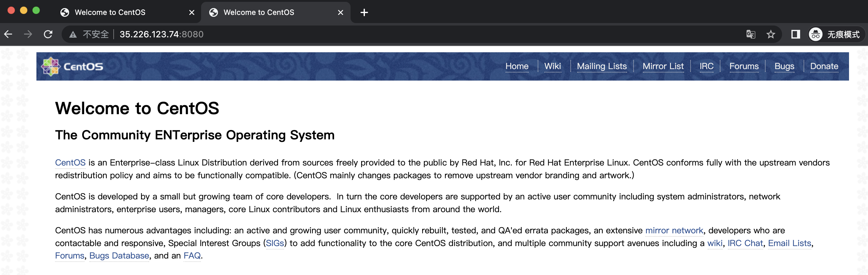868x275 pixels.
Task: Visit Forums from the header nav
Action: click(744, 66)
